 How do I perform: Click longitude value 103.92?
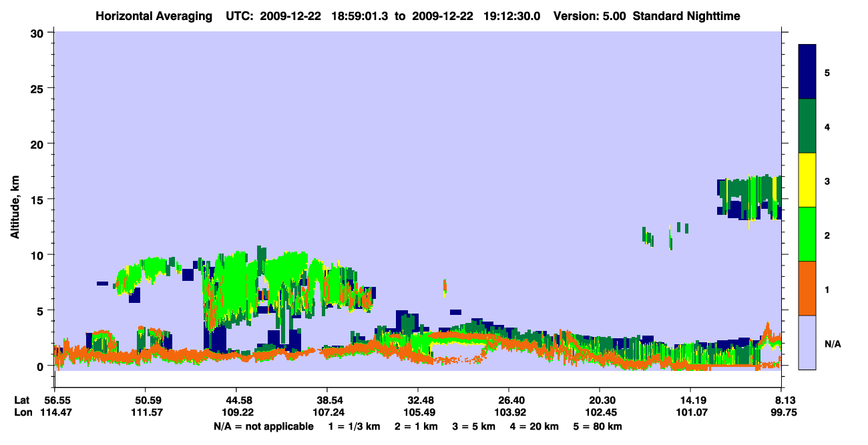point(509,412)
